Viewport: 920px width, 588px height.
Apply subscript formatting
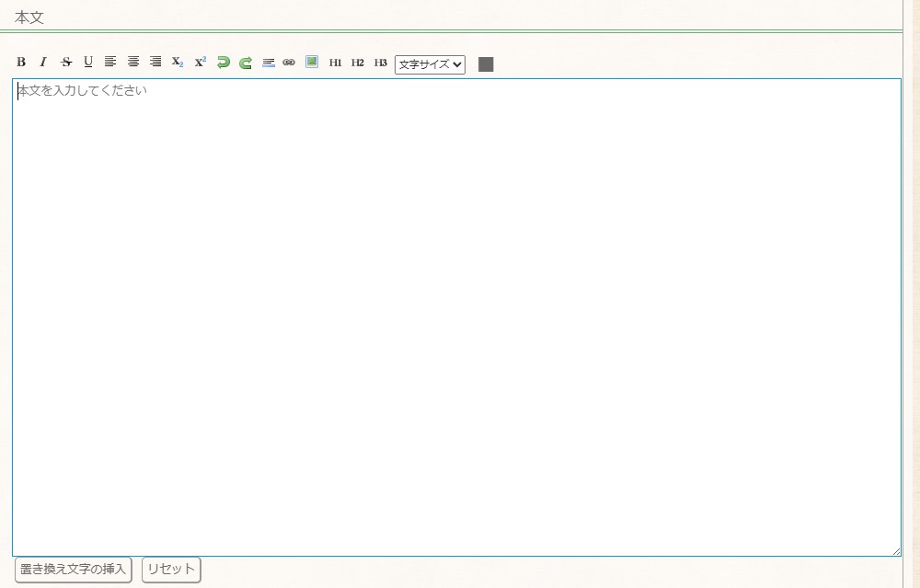178,62
